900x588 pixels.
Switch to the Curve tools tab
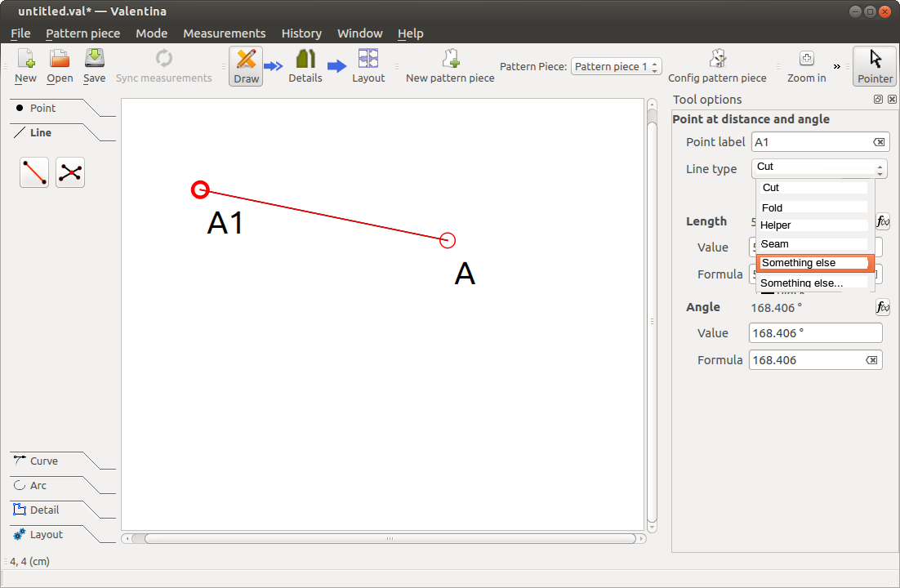(x=44, y=461)
